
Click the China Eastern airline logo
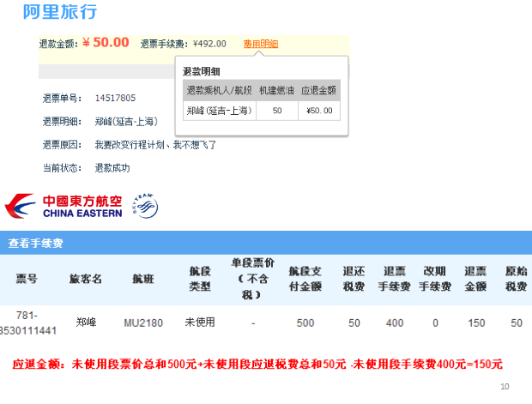(x=63, y=207)
